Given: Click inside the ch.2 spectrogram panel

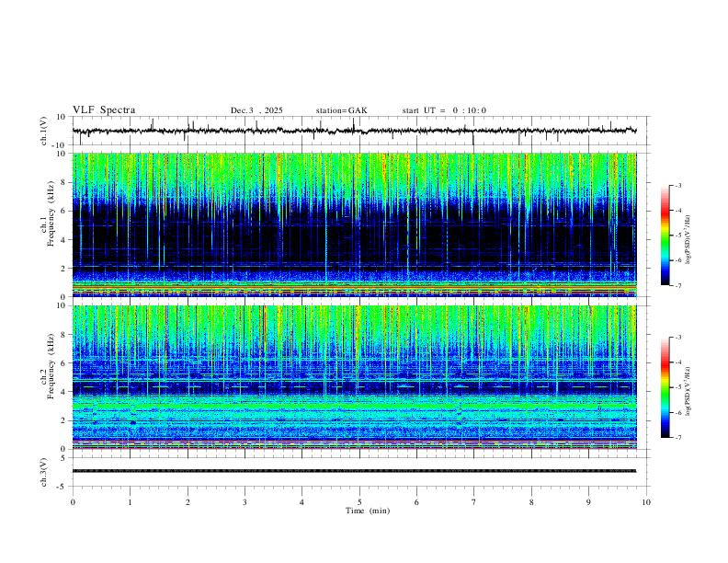Looking at the screenshot, I should point(354,377).
